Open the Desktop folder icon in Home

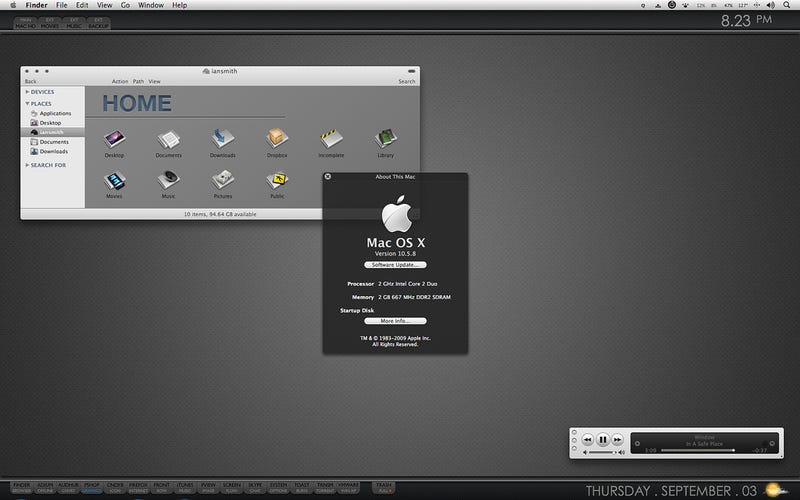(114, 139)
